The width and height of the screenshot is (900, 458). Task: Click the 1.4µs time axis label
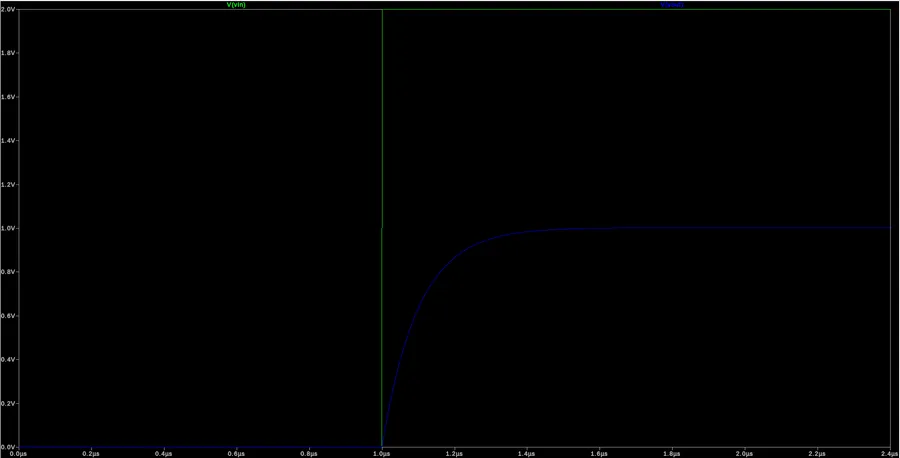[527, 453]
